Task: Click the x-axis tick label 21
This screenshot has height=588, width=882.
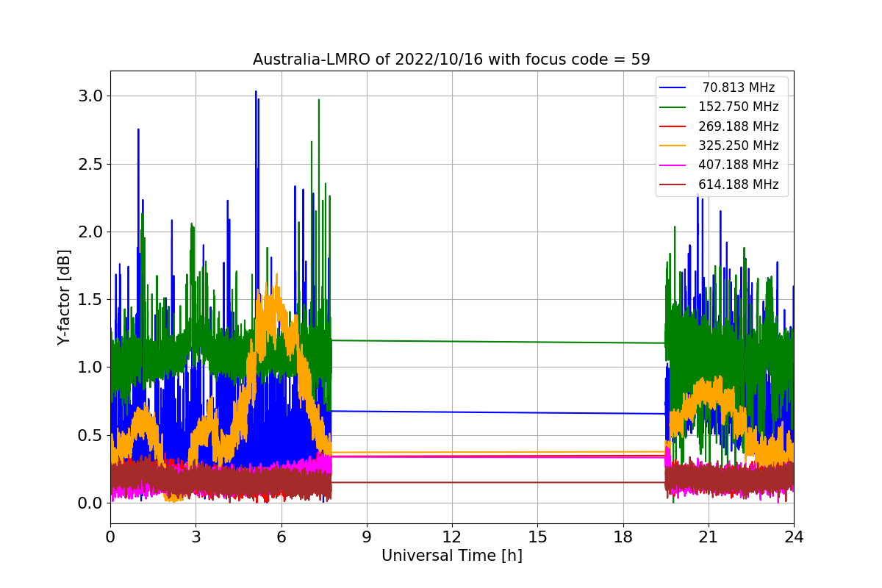Action: [709, 537]
